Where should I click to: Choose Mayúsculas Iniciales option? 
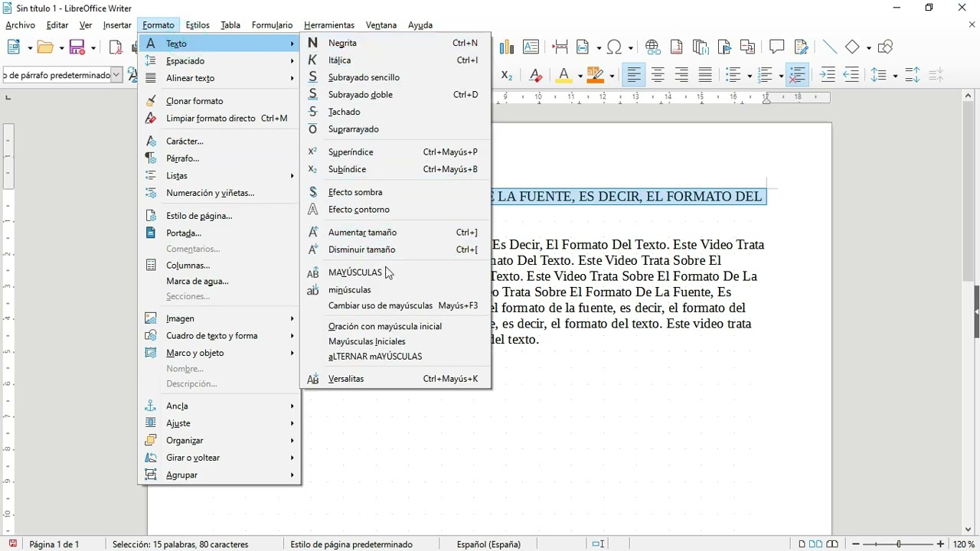tap(395, 341)
